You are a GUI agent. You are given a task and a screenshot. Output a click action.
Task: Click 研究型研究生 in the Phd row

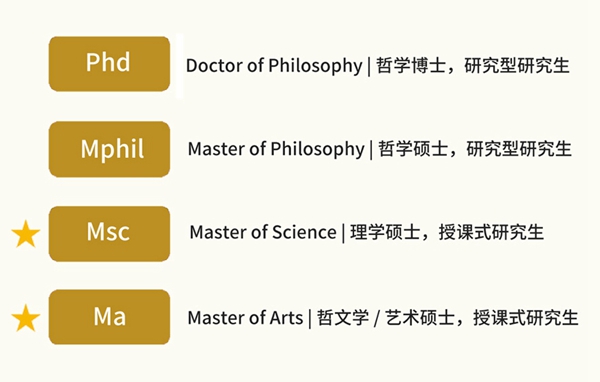(517, 65)
